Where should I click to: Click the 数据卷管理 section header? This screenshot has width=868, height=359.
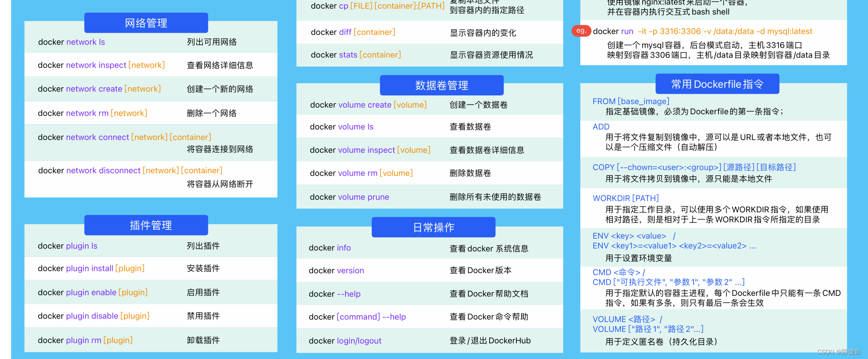click(x=441, y=85)
